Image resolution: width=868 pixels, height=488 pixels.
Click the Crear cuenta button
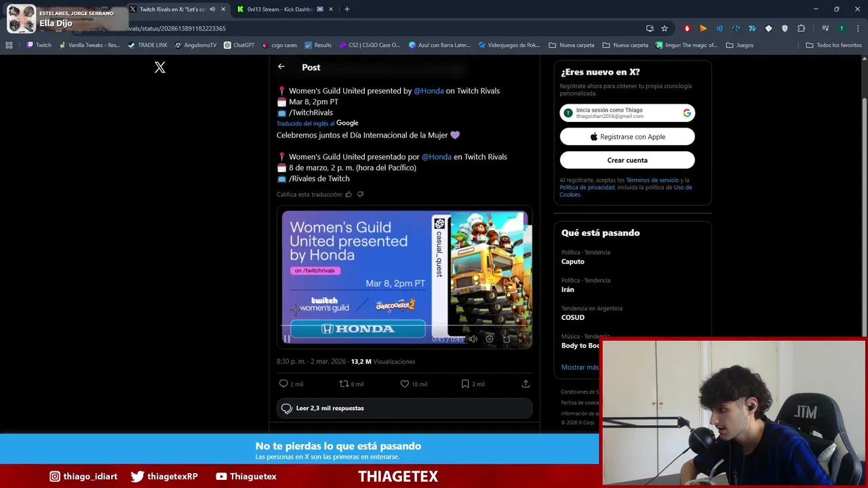point(627,160)
